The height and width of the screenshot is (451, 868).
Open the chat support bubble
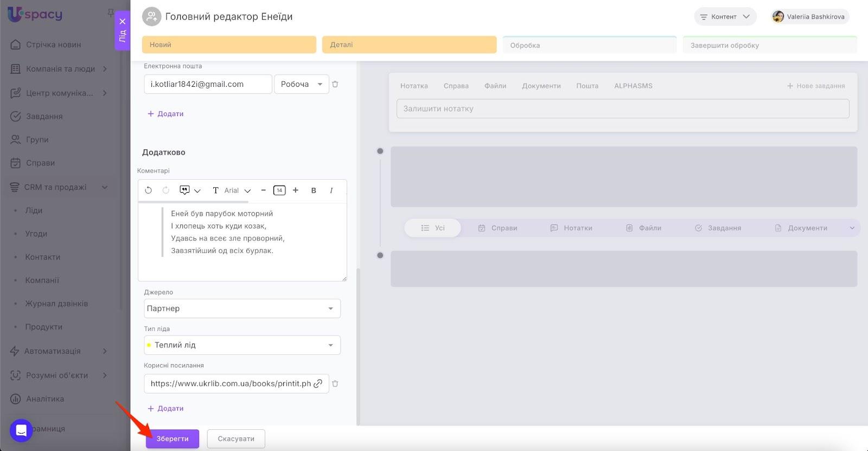tap(21, 431)
